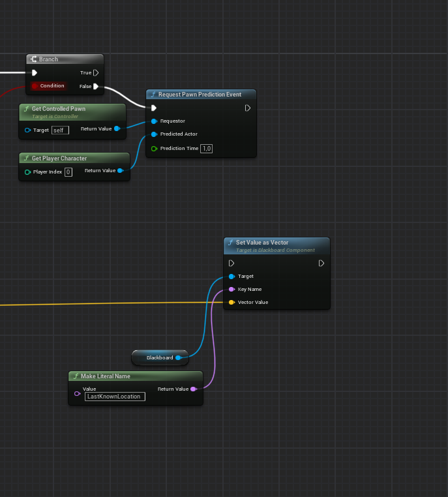Screen dimensions: 448x497
Task: Select the Get Controlled Pawn node title
Action: [x=59, y=109]
